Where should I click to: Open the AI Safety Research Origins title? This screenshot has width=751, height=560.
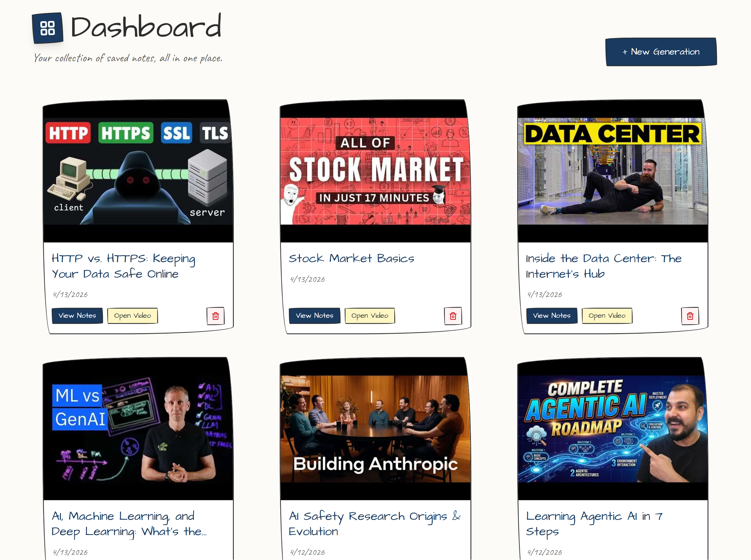click(375, 524)
